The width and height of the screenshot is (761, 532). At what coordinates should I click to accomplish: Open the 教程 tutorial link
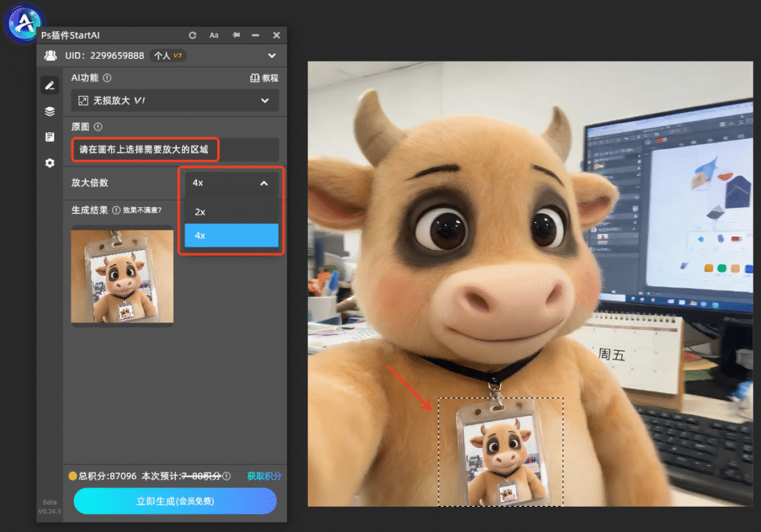click(x=264, y=78)
